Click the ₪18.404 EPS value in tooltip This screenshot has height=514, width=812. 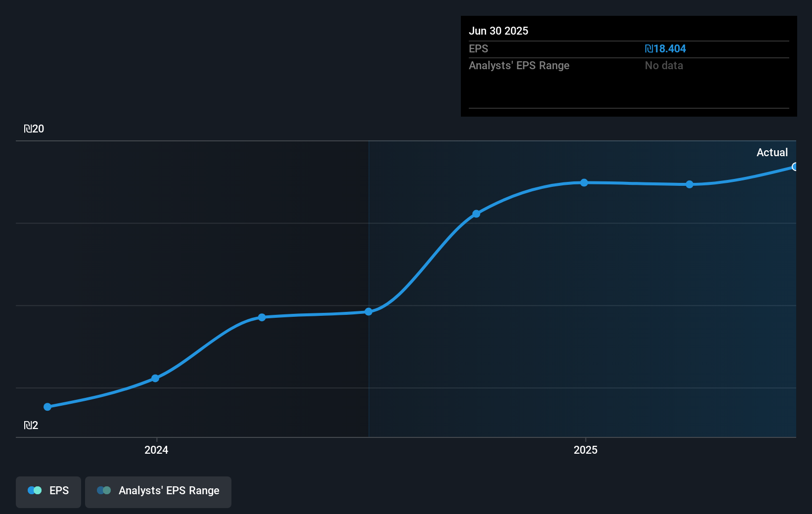tap(665, 49)
